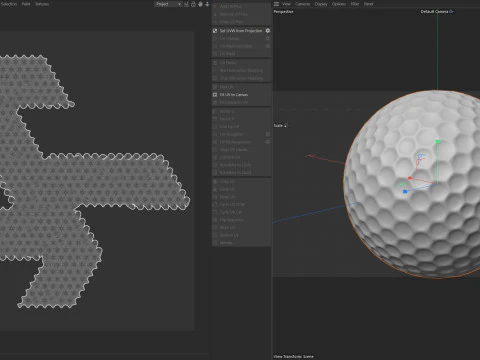Click the Set UVW from Projection icon

(215, 31)
